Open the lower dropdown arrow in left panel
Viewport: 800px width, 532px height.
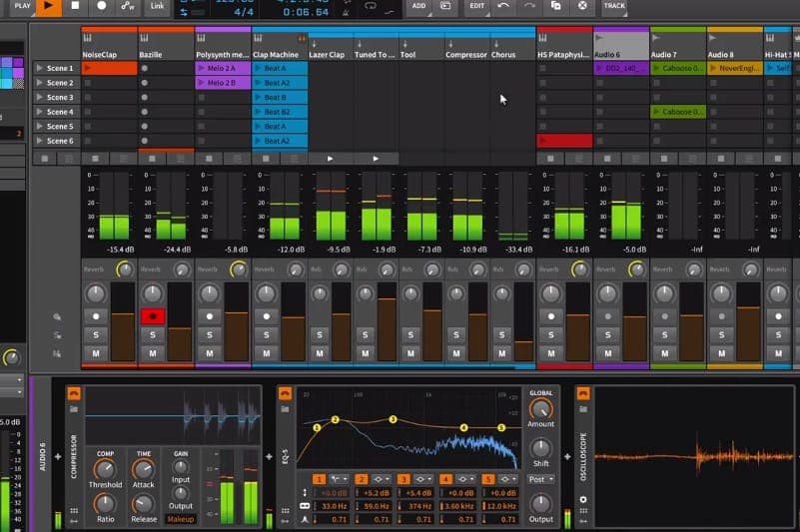[19, 392]
